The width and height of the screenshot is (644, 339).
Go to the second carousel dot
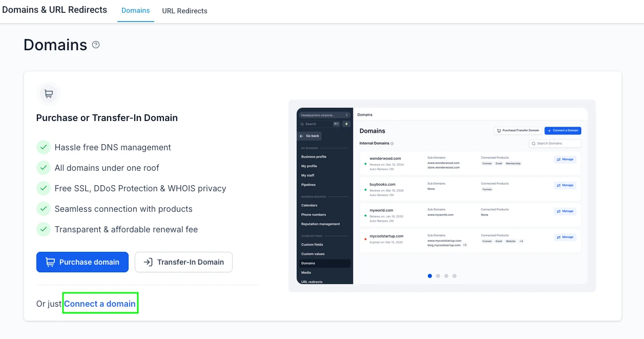pyautogui.click(x=438, y=276)
